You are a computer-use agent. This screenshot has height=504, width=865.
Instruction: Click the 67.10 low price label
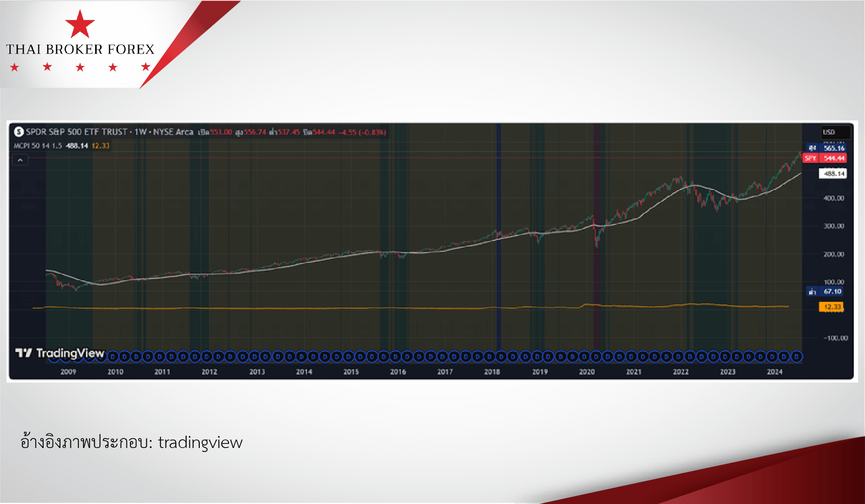coord(832,291)
